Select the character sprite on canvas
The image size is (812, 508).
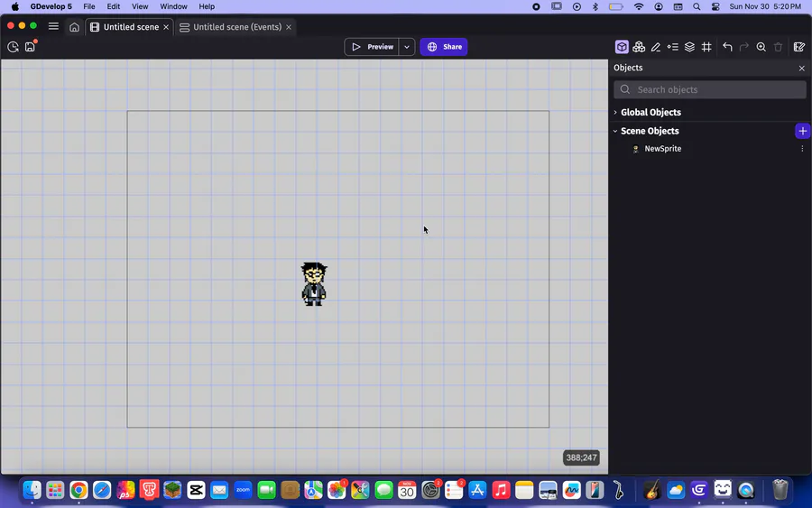(x=314, y=283)
